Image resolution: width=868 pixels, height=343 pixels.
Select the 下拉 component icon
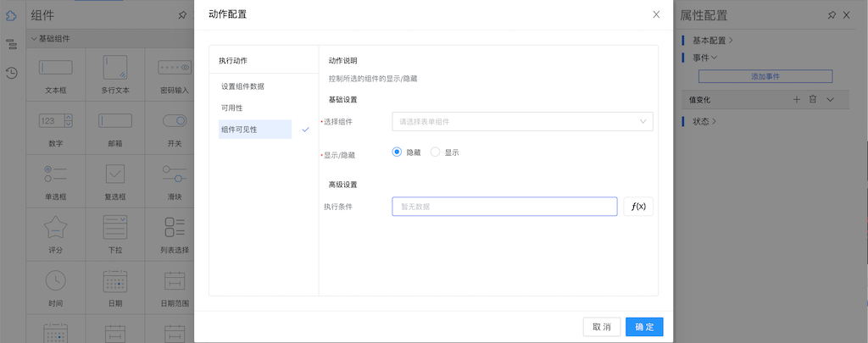tap(115, 227)
